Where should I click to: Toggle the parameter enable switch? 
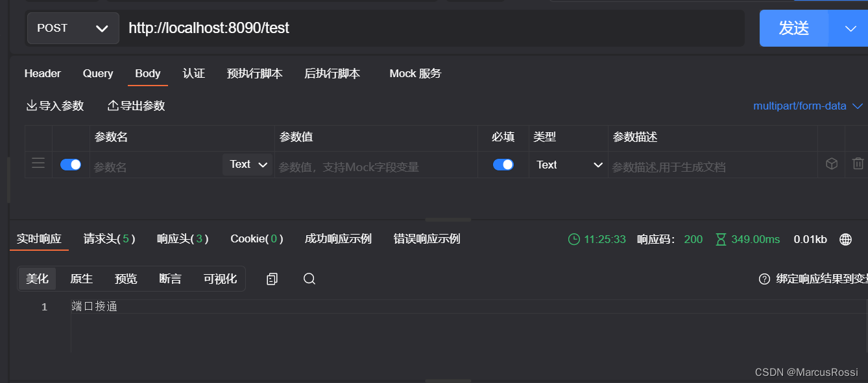pos(71,164)
